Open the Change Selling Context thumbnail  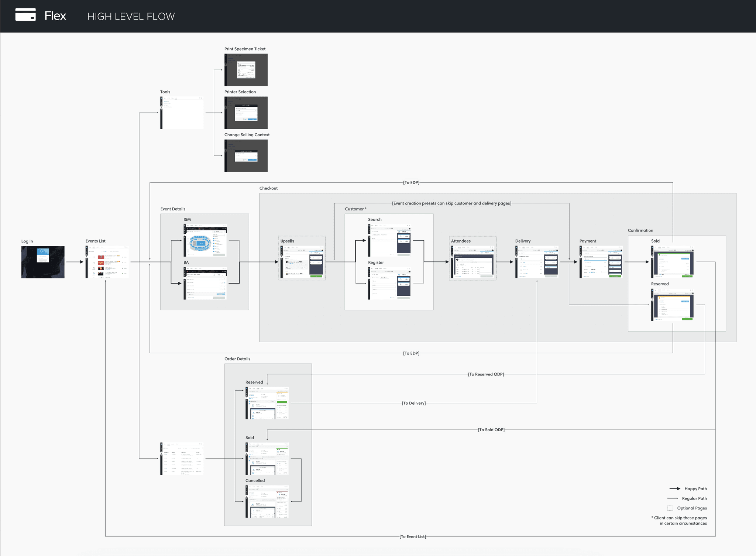pos(246,155)
